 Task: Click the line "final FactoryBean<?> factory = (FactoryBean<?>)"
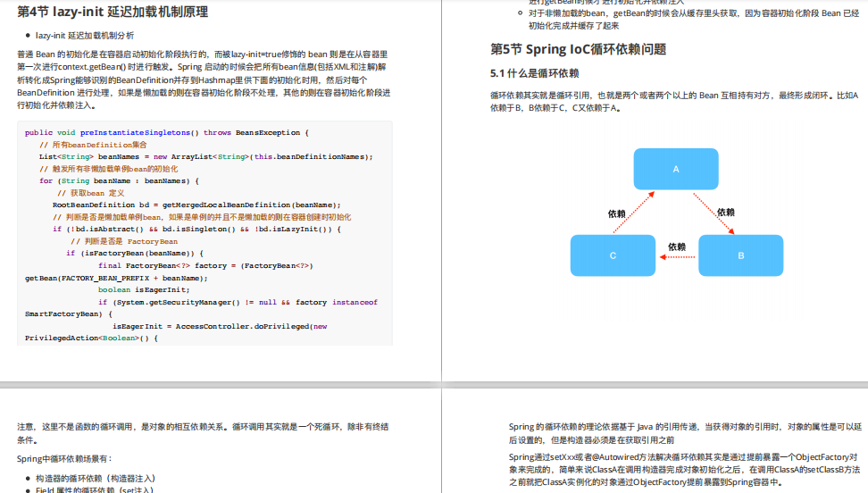[x=205, y=266]
